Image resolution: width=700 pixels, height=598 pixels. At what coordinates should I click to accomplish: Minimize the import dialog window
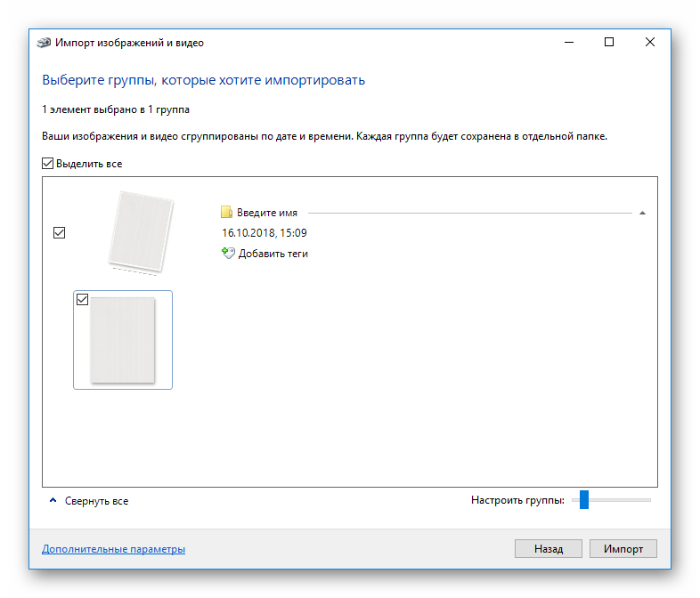(568, 42)
